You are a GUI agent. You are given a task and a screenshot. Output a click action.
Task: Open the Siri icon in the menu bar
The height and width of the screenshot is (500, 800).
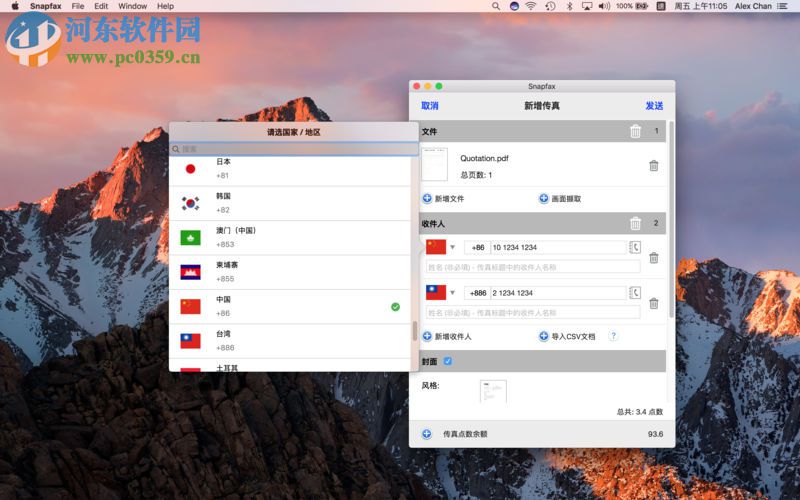pyautogui.click(x=514, y=6)
